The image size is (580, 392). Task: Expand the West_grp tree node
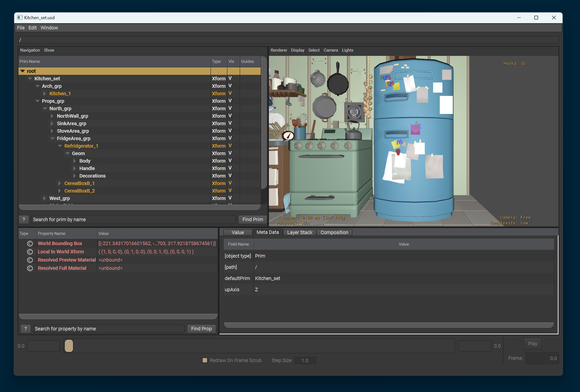pos(44,198)
